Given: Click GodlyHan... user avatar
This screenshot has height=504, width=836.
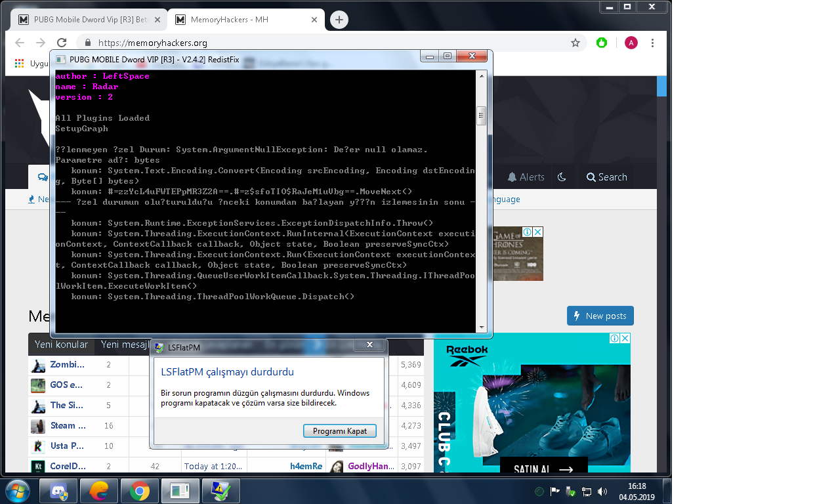Looking at the screenshot, I should tap(336, 467).
